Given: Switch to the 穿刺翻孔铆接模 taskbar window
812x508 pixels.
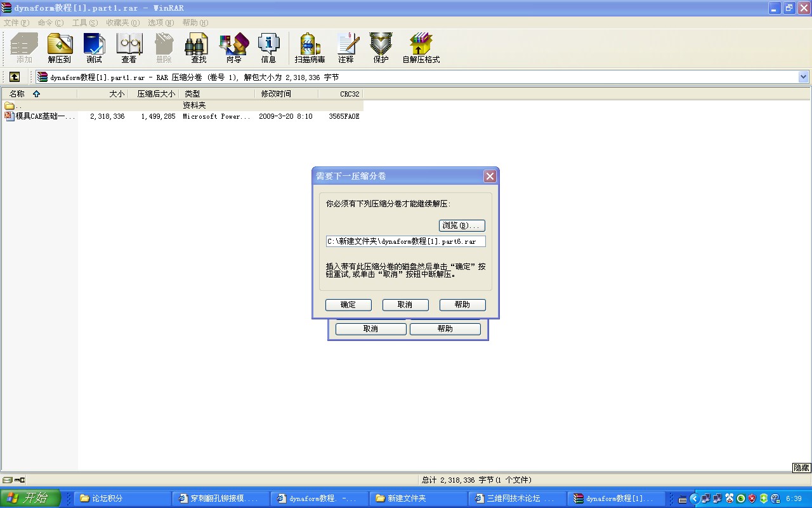Looking at the screenshot, I should [x=221, y=498].
